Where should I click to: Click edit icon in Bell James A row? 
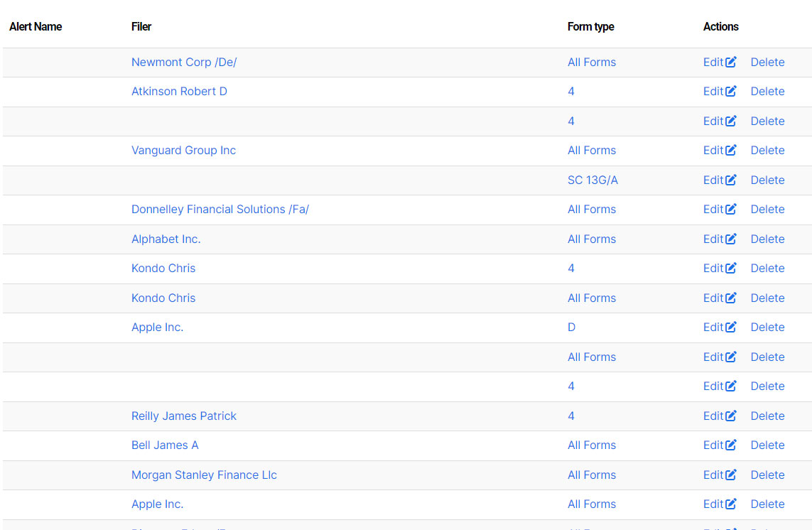731,445
